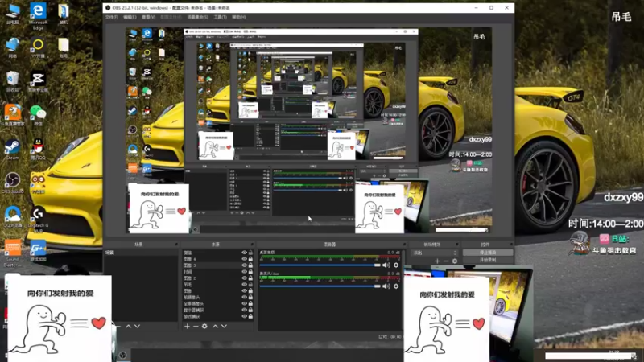Open 场景集合(S) menu
644x362 pixels.
pos(197,17)
